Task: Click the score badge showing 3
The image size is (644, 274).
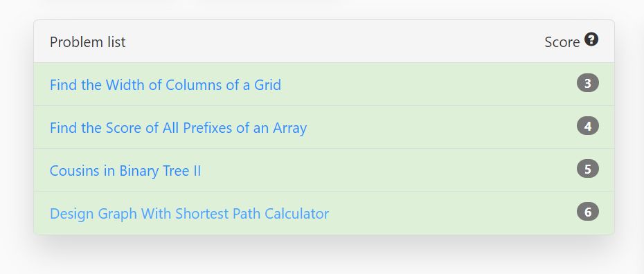Action: click(x=588, y=83)
